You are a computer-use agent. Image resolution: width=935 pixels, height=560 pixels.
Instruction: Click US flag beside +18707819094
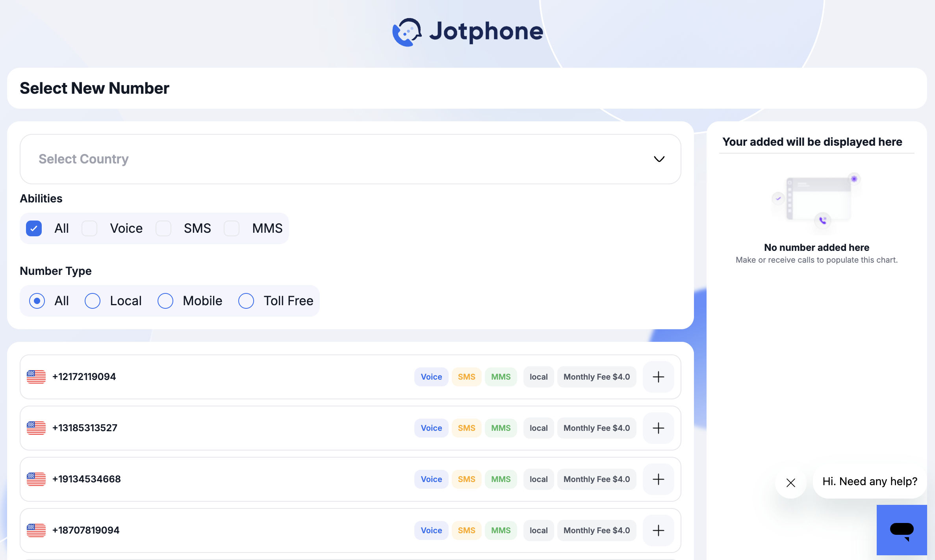(36, 530)
